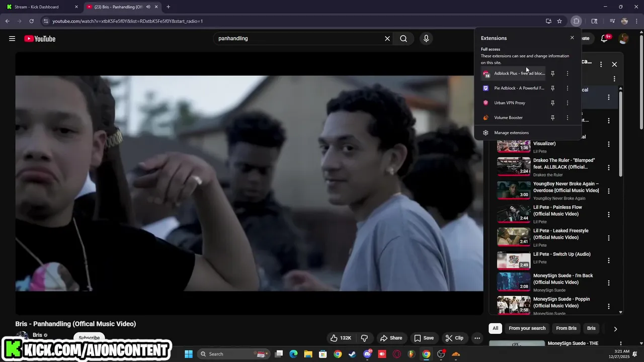The width and height of the screenshot is (644, 362).
Task: Click the Extensions puzzle icon in toolbar
Action: coord(577,21)
